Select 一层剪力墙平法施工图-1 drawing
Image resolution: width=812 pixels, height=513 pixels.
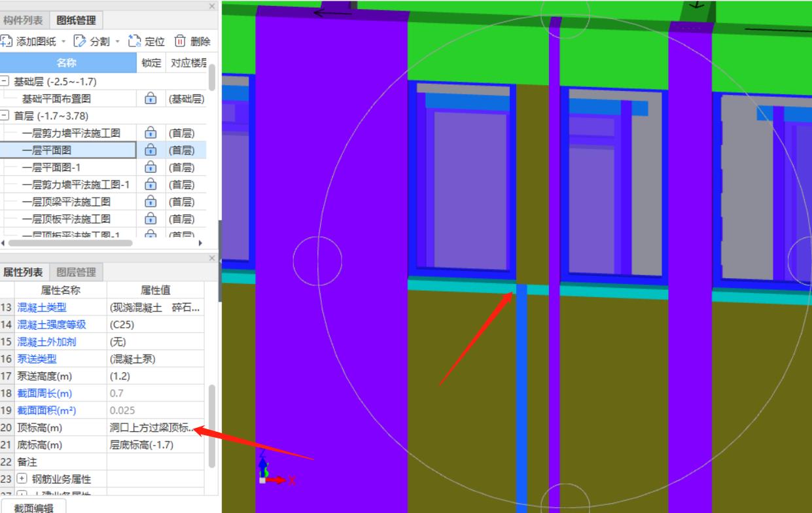coord(76,185)
